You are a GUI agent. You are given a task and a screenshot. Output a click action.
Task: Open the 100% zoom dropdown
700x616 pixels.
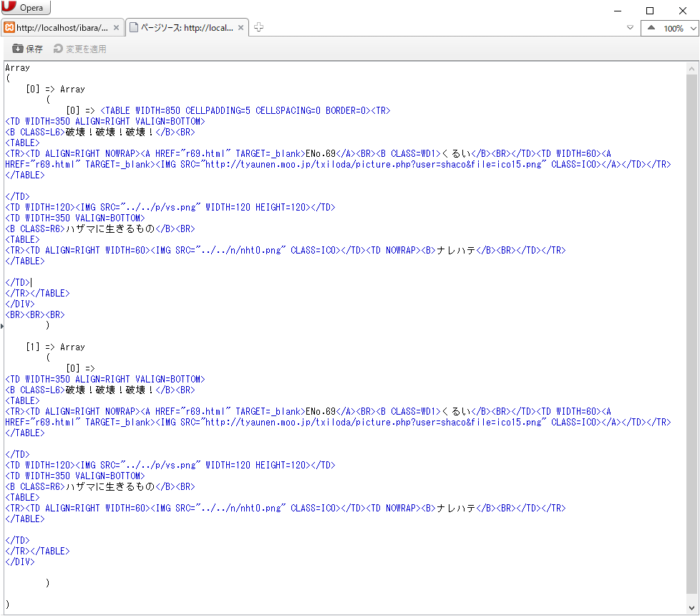pos(693,28)
